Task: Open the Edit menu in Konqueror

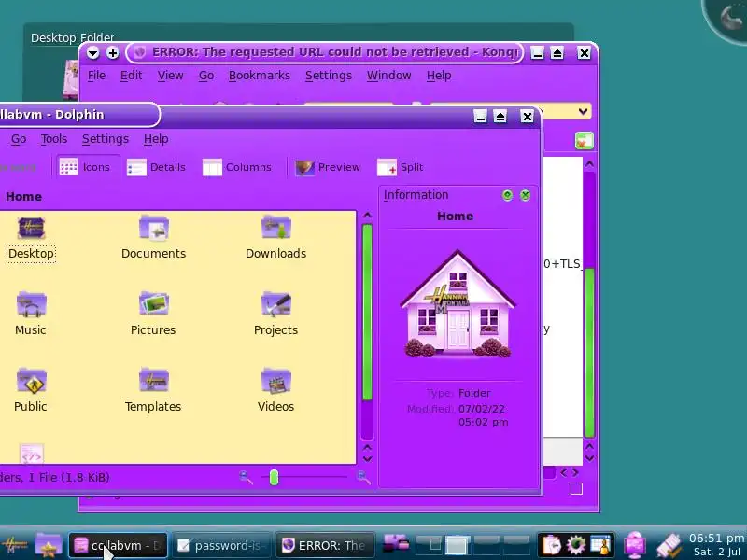Action: [x=131, y=76]
